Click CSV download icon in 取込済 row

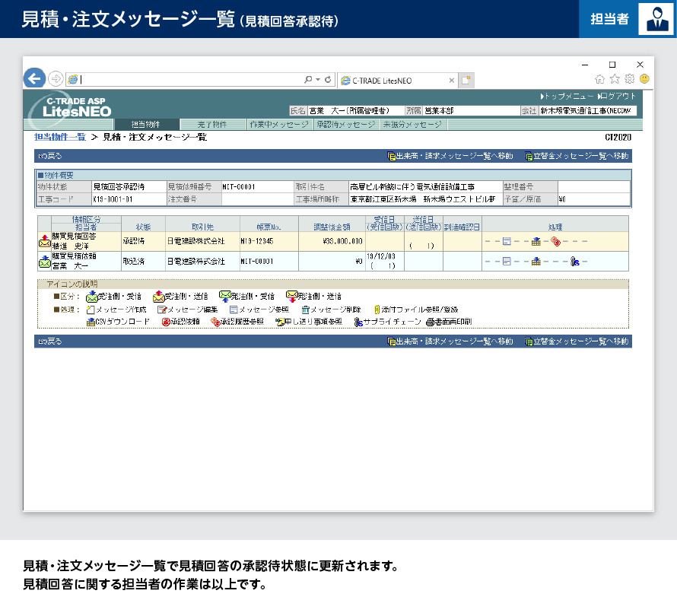coord(536,262)
